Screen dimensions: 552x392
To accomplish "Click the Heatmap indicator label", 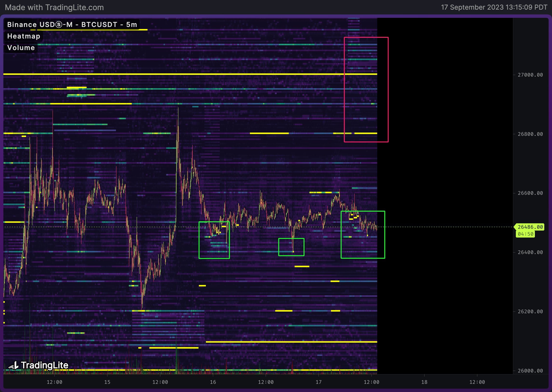I will pyautogui.click(x=23, y=36).
